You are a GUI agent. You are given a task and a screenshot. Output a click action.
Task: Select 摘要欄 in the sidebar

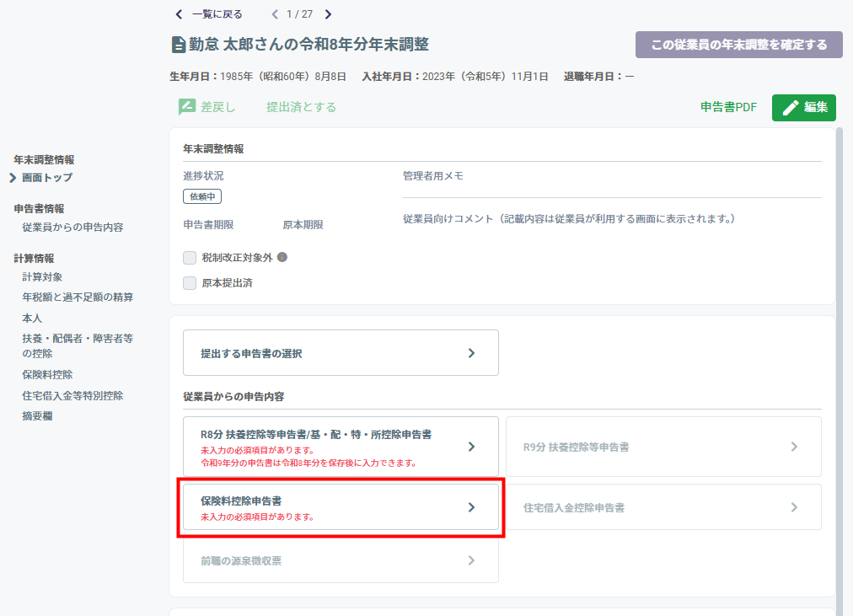[x=37, y=416]
